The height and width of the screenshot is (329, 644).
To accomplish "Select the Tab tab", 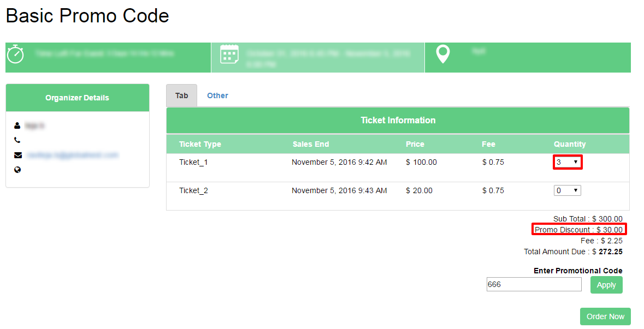I will click(181, 95).
